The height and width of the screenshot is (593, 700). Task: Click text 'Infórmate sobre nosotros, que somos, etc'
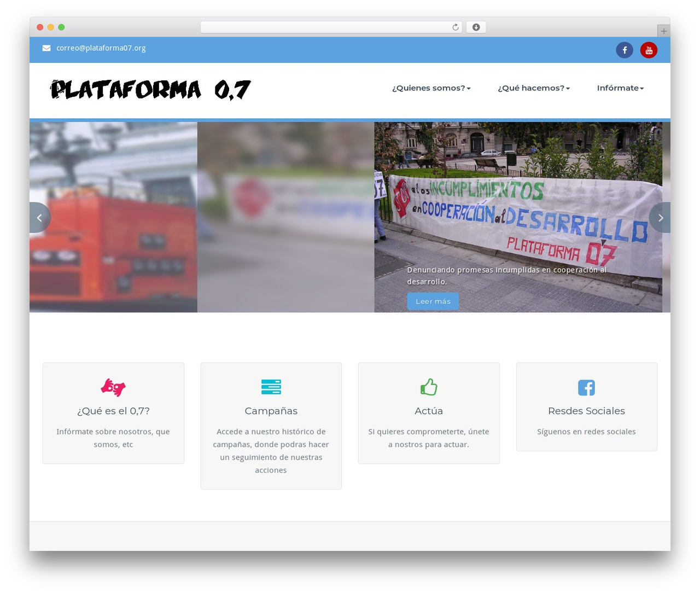click(x=113, y=438)
